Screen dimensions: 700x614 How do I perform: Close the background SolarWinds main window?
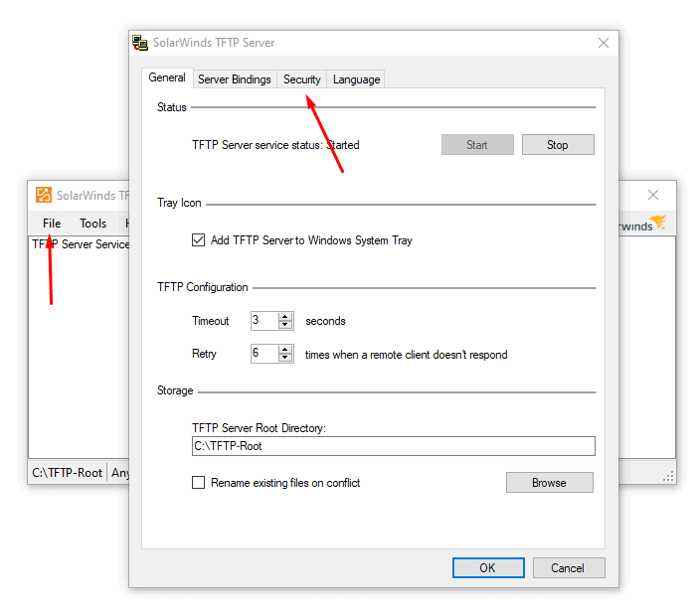pyautogui.click(x=653, y=195)
